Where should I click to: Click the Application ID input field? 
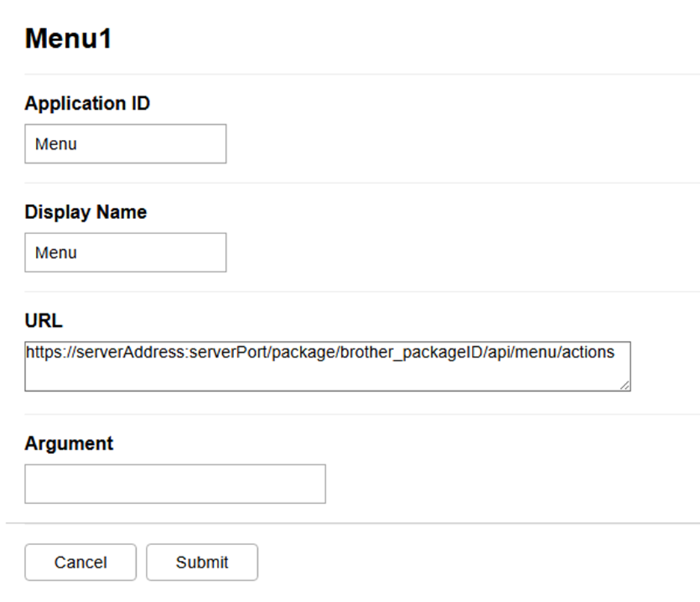(125, 144)
